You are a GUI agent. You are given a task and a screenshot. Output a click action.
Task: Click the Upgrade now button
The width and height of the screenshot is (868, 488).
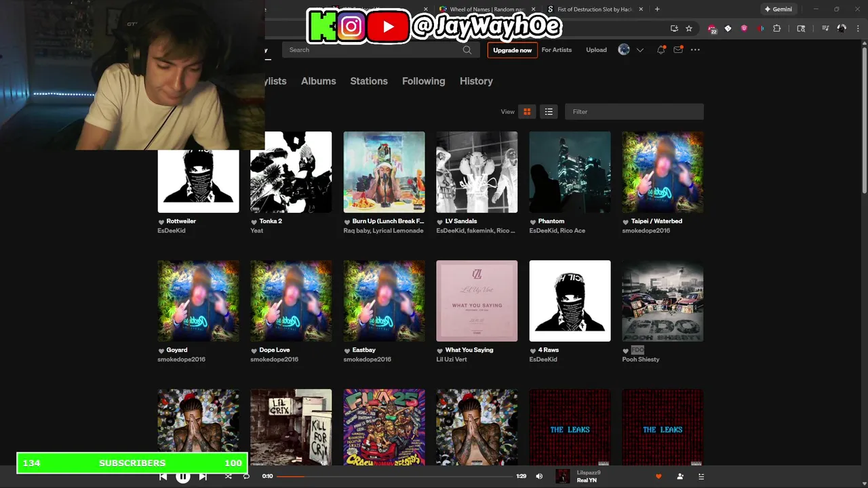coord(513,50)
